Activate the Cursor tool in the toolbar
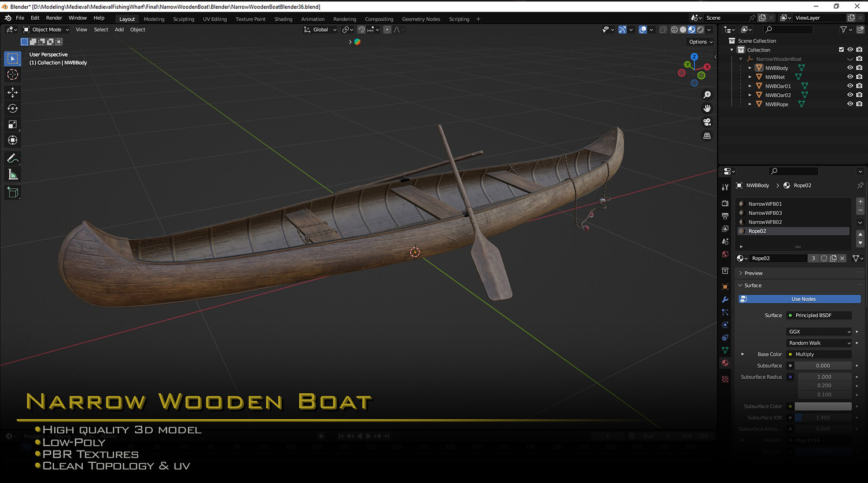Screen dimensions: 868x483 point(13,75)
